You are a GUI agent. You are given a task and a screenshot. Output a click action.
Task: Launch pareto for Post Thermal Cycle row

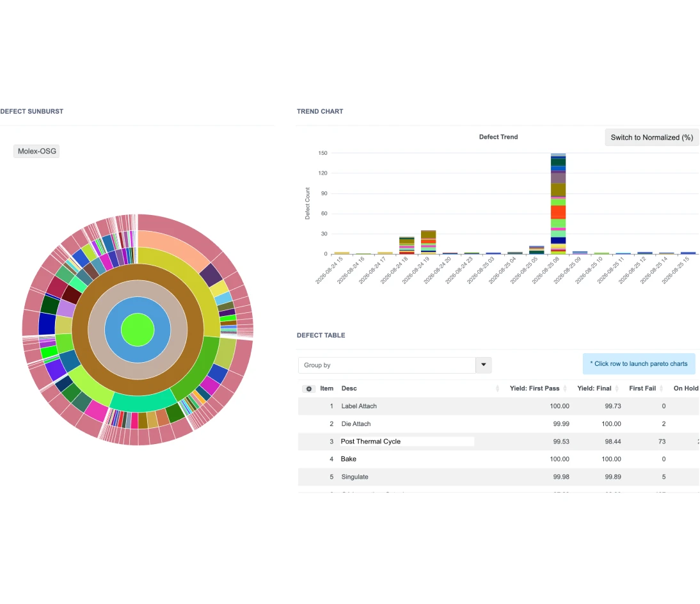(x=498, y=441)
